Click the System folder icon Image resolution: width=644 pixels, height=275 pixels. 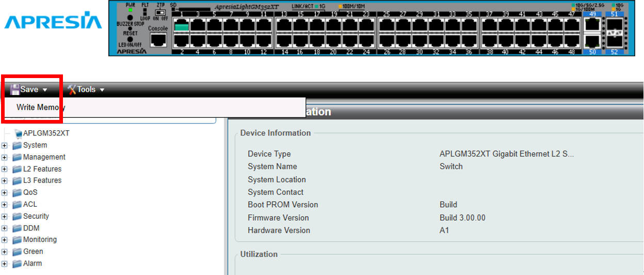(17, 146)
